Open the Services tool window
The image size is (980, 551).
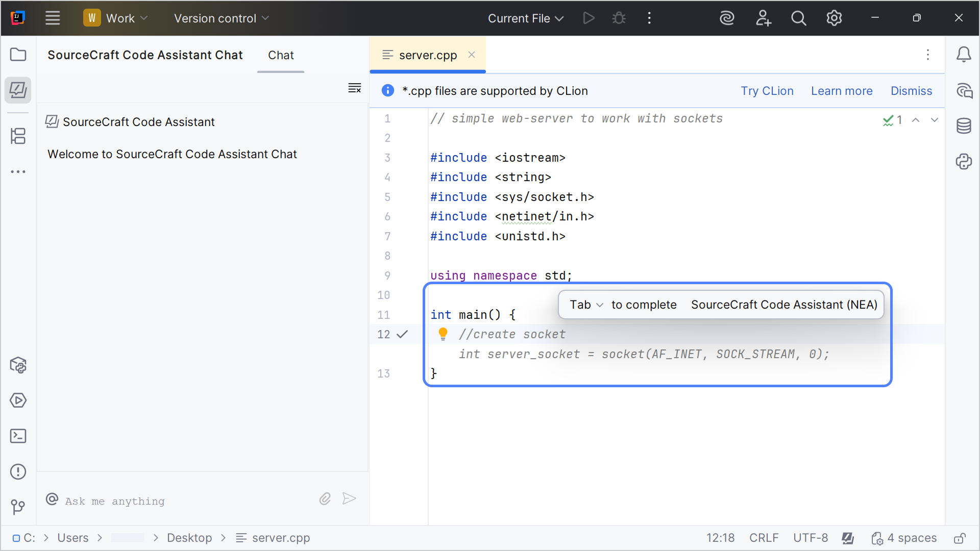(18, 400)
